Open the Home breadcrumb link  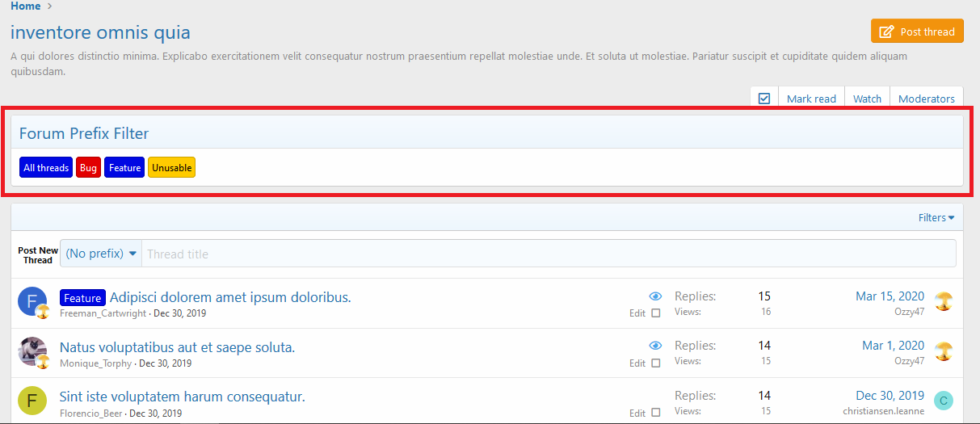coord(25,6)
